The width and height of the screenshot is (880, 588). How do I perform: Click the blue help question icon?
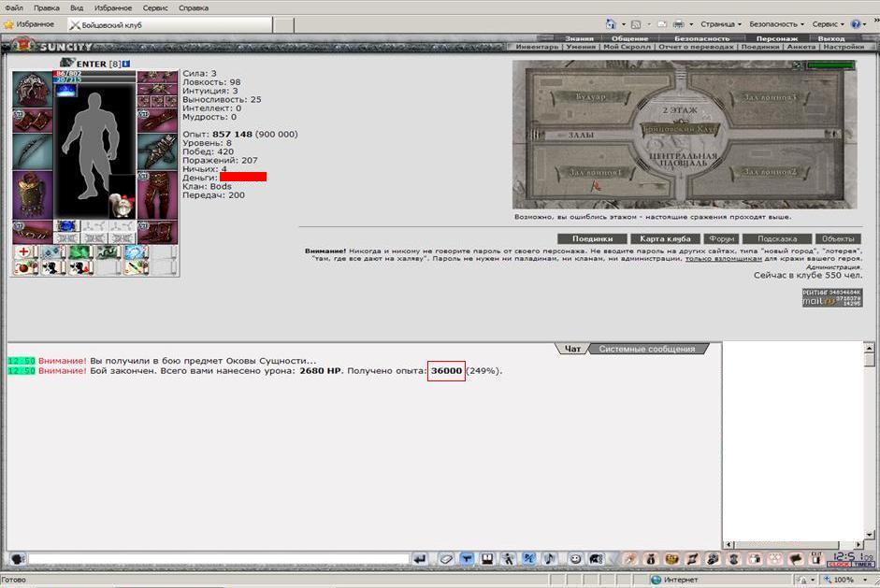pyautogui.click(x=856, y=24)
